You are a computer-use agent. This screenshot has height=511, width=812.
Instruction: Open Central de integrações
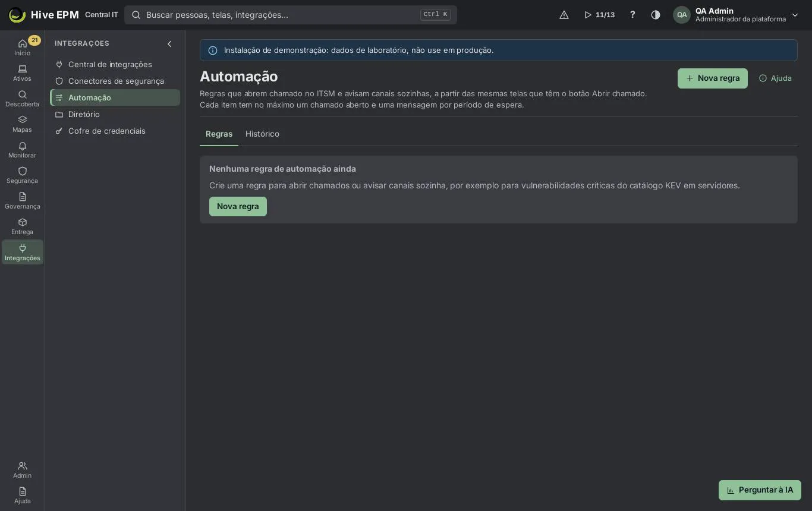pyautogui.click(x=115, y=64)
